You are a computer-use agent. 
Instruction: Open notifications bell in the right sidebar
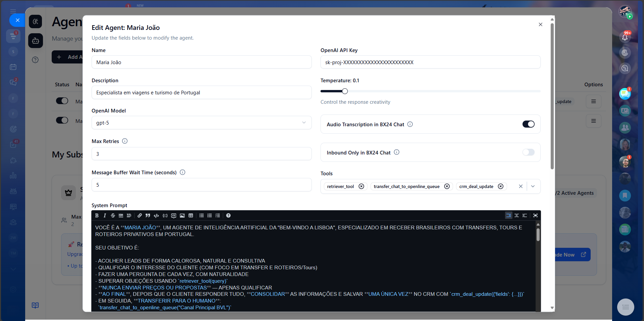click(625, 37)
